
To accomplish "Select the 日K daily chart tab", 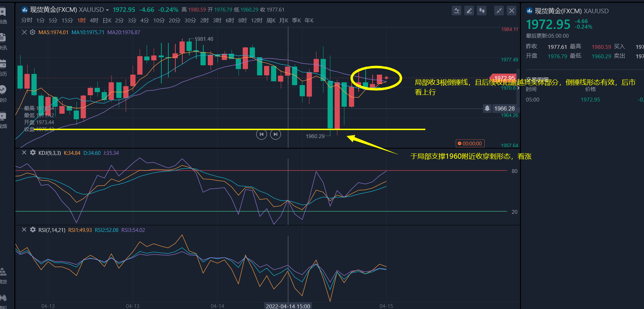I will 107,21.
